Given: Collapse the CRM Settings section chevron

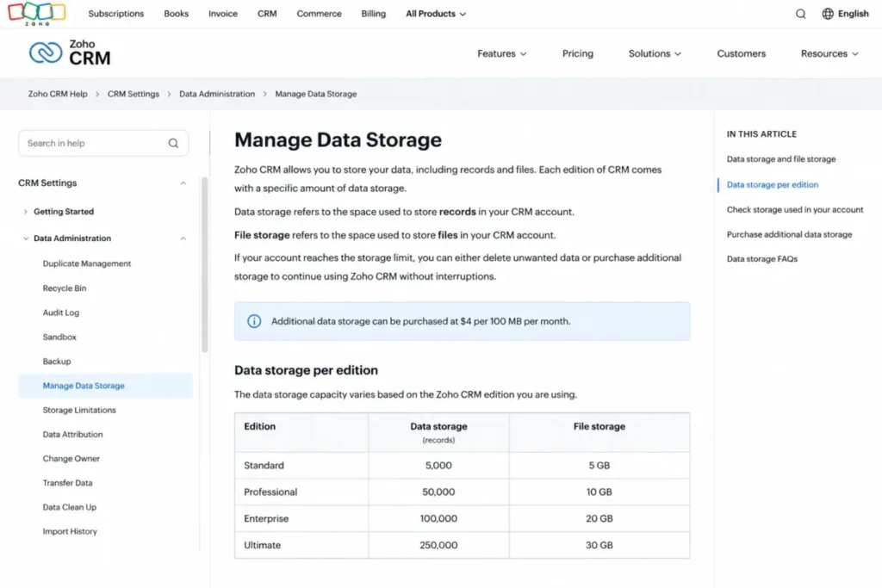Looking at the screenshot, I should (x=183, y=183).
